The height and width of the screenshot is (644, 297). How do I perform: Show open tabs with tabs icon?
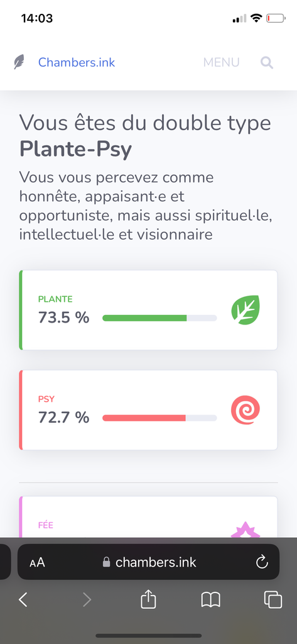click(x=273, y=599)
